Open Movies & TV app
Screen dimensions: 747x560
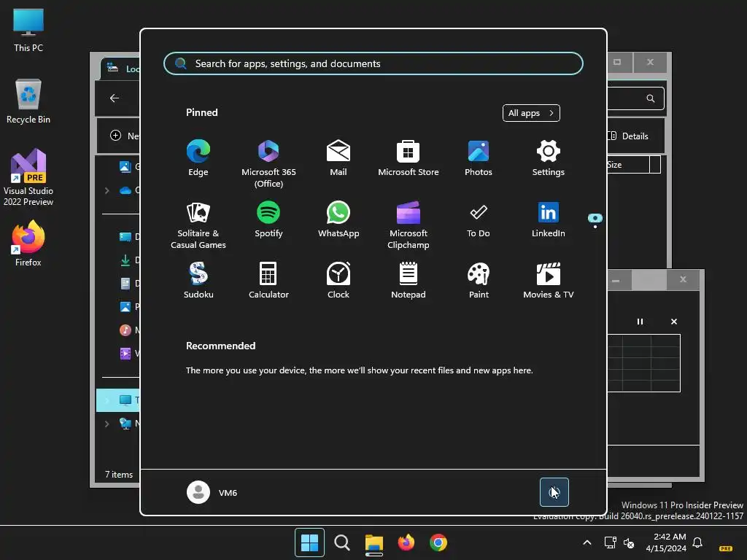click(549, 280)
